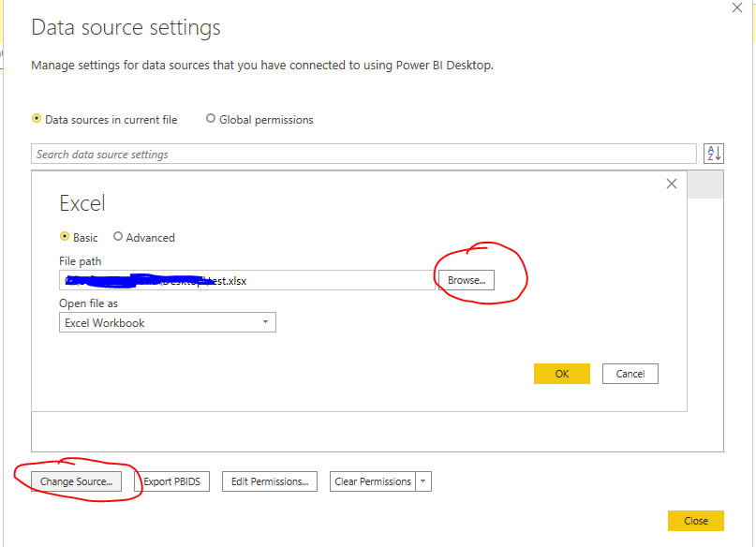756x547 pixels.
Task: Click the A-Z sort icon
Action: tap(714, 154)
